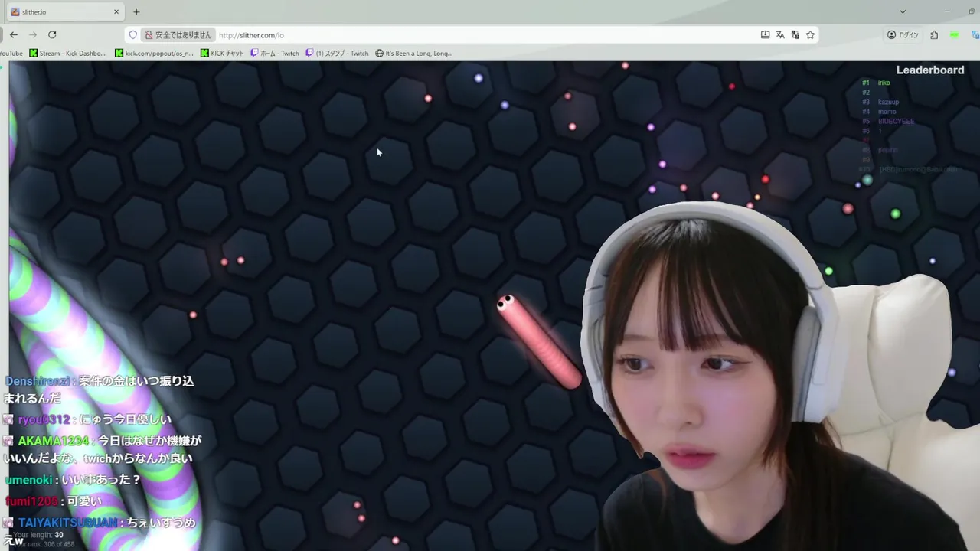This screenshot has height=551, width=980.
Task: Click the pink snake's head
Action: point(506,304)
